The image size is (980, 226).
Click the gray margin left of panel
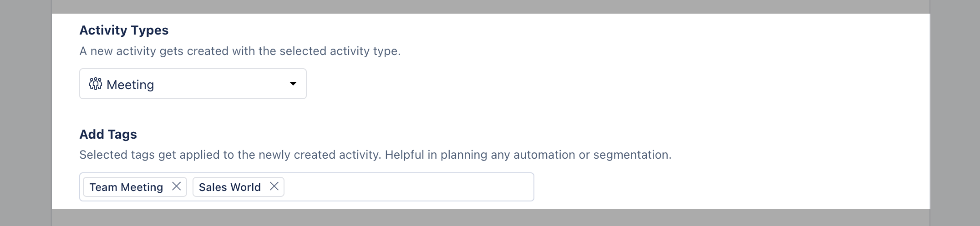coord(25,113)
